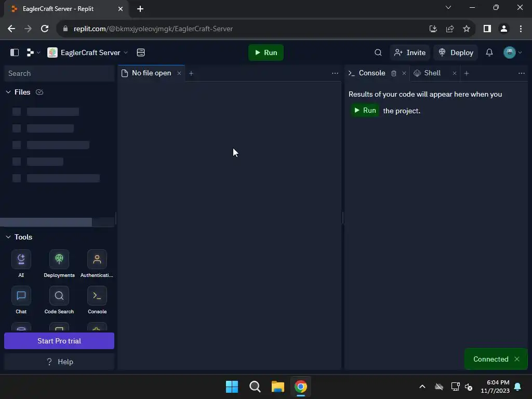Run the project with the top Run button

[x=266, y=52]
